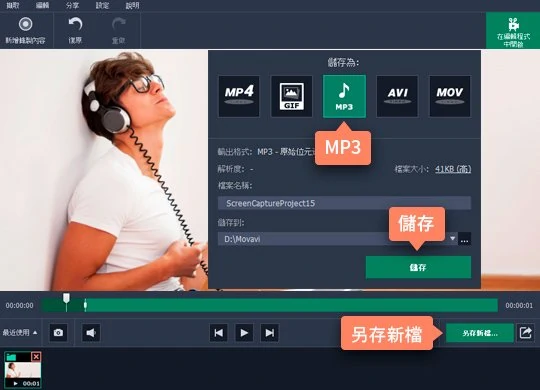Open folder icon on the recording thumbnail
Viewport: 540px width, 390px height.
[11, 357]
